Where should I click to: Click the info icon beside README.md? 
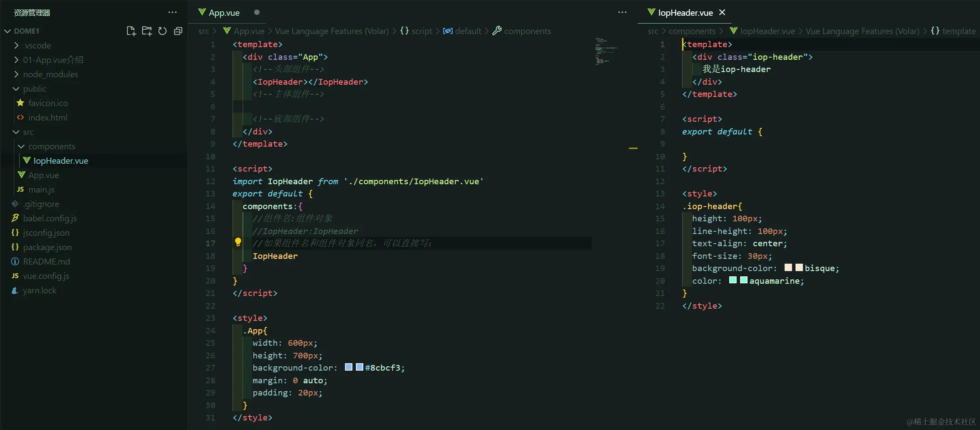15,261
